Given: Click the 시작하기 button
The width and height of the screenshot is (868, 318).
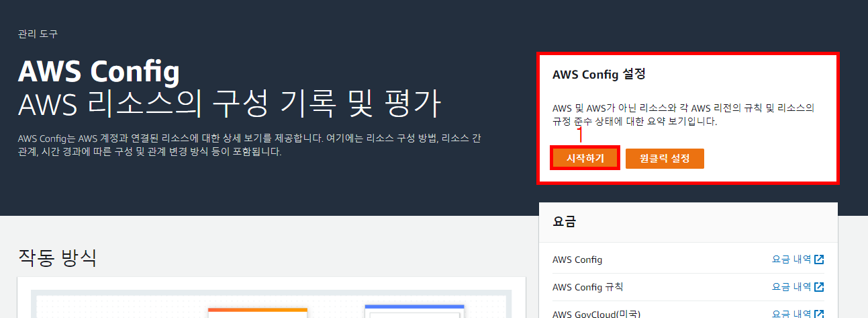Looking at the screenshot, I should [x=585, y=159].
